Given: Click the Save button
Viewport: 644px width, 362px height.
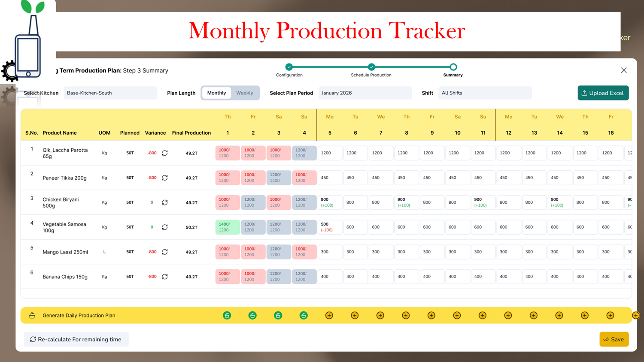Looking at the screenshot, I should 614,339.
